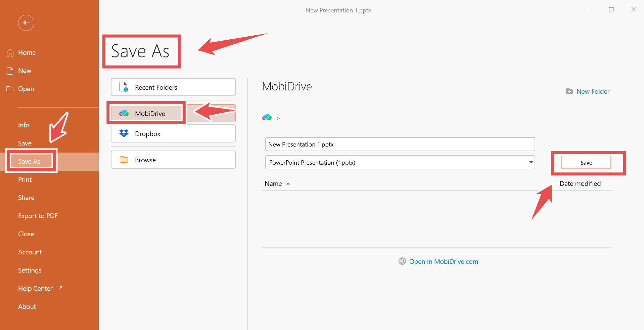Screen dimensions: 644x330
Task: Click the New document icon
Action: (10, 71)
